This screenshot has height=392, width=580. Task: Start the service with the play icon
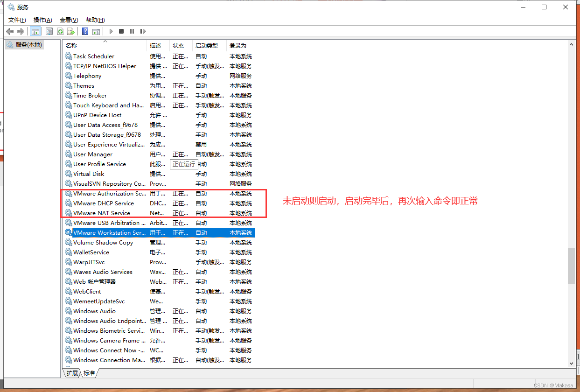(111, 31)
